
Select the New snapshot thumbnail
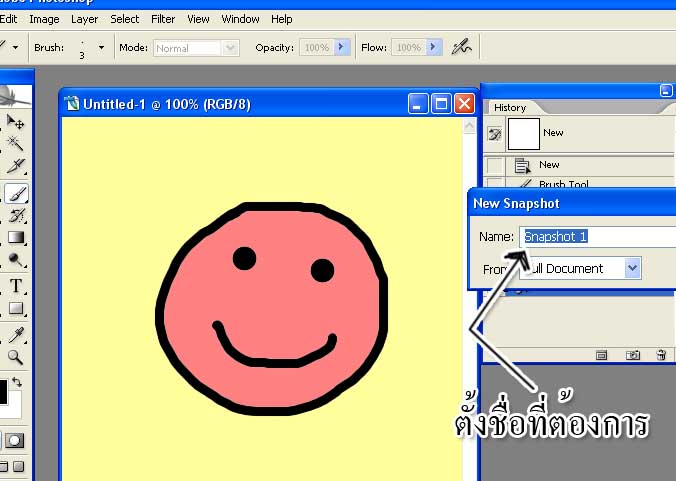(523, 134)
